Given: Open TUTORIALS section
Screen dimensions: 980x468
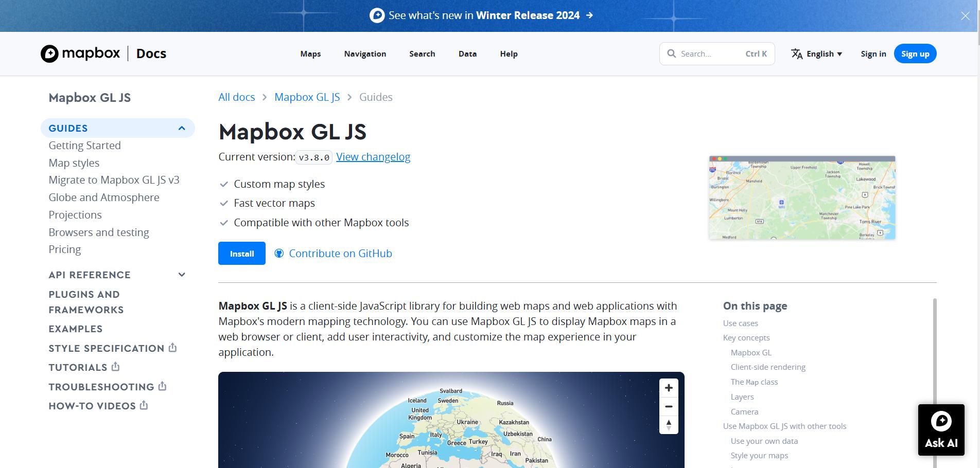Looking at the screenshot, I should pyautogui.click(x=78, y=367).
